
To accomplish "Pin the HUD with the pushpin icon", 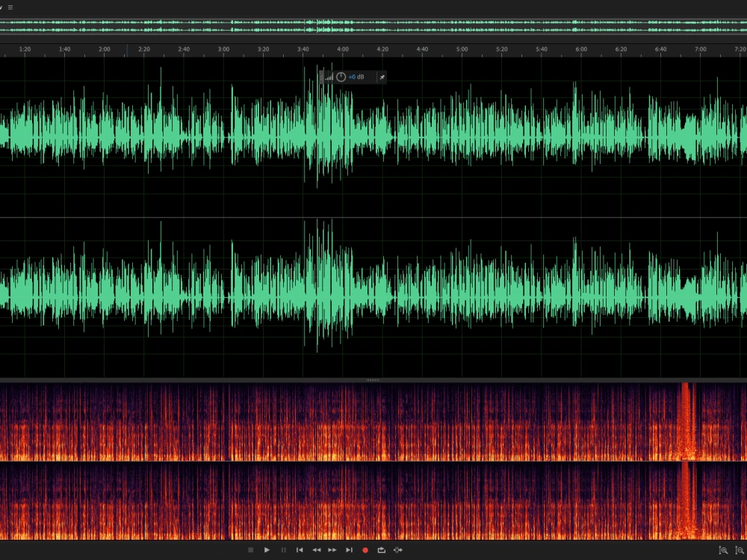I will click(382, 77).
